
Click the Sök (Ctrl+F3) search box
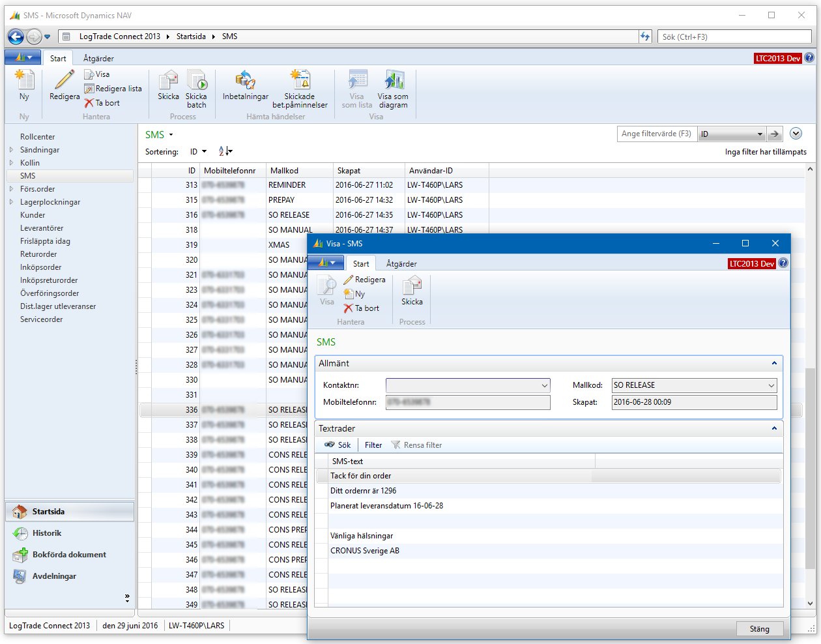coord(735,37)
